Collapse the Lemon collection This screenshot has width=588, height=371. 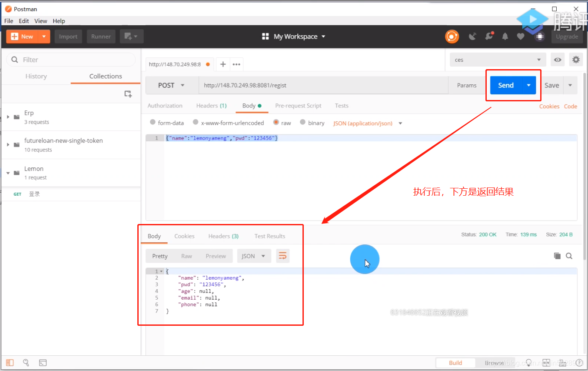click(8, 173)
